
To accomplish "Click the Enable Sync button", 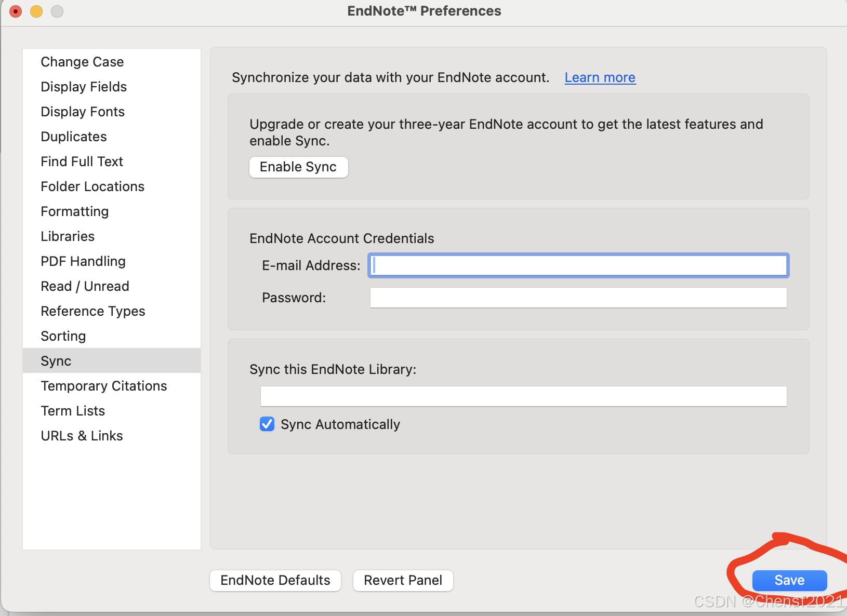I will (298, 167).
